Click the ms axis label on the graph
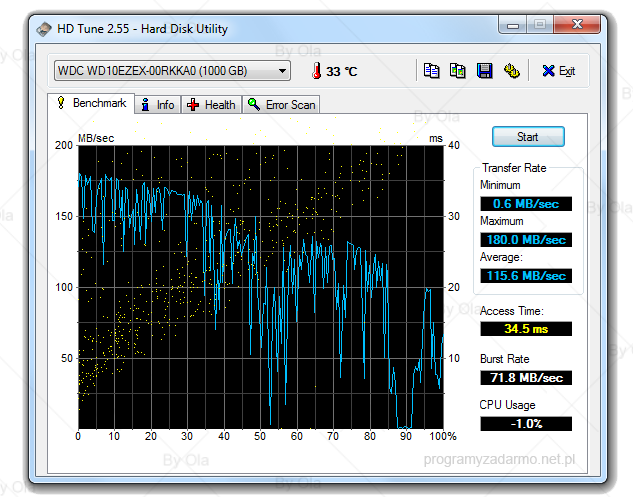The image size is (633, 497). pos(436,138)
